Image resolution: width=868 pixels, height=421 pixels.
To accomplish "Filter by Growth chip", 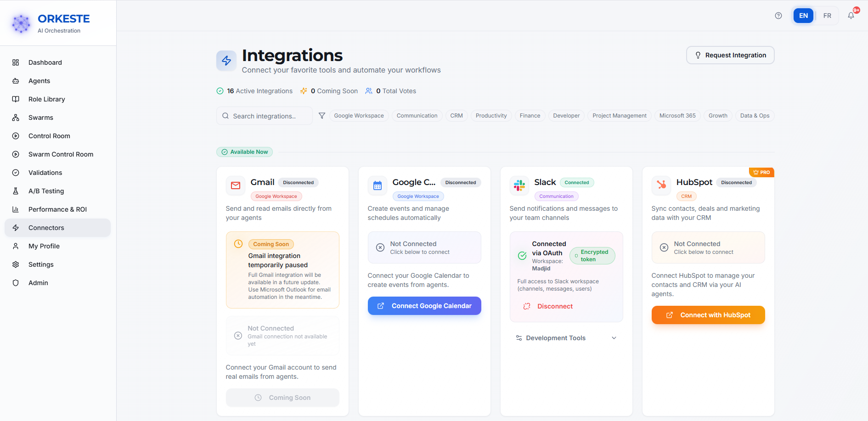I will click(x=718, y=116).
